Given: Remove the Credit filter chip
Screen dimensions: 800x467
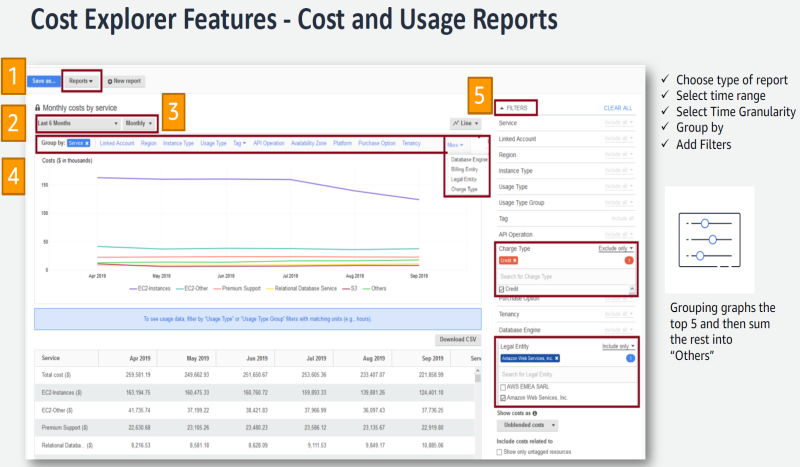Looking at the screenshot, I should pos(515,260).
